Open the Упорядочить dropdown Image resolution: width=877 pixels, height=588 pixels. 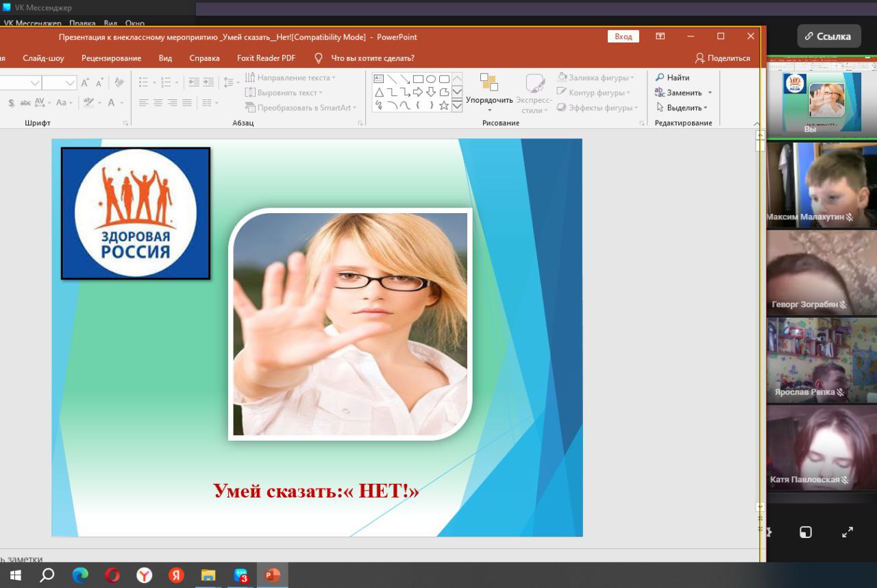tap(489, 93)
